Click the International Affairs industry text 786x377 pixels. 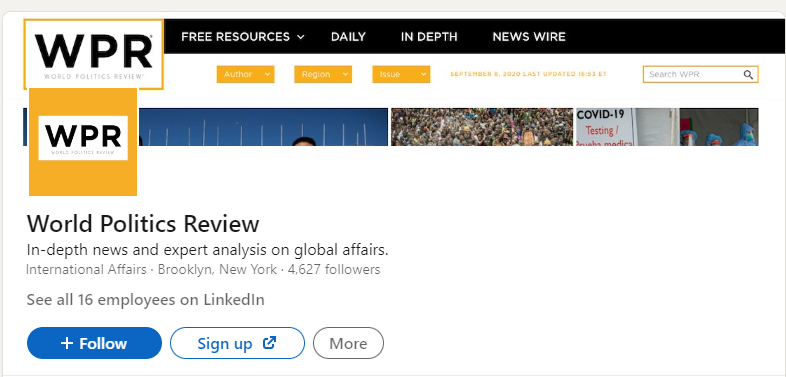(86, 269)
